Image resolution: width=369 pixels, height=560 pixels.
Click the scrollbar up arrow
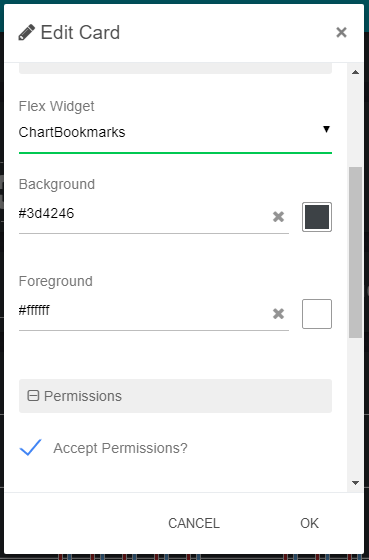coord(355,72)
